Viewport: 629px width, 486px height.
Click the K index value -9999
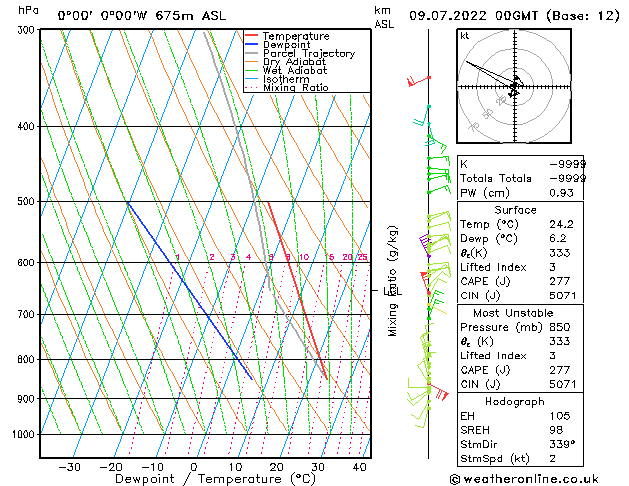coord(568,164)
